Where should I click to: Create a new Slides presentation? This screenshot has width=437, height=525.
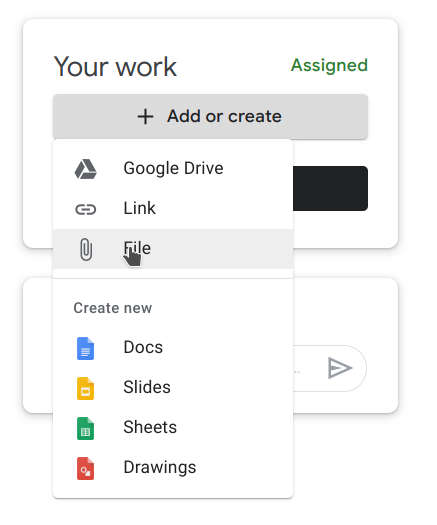(173, 388)
